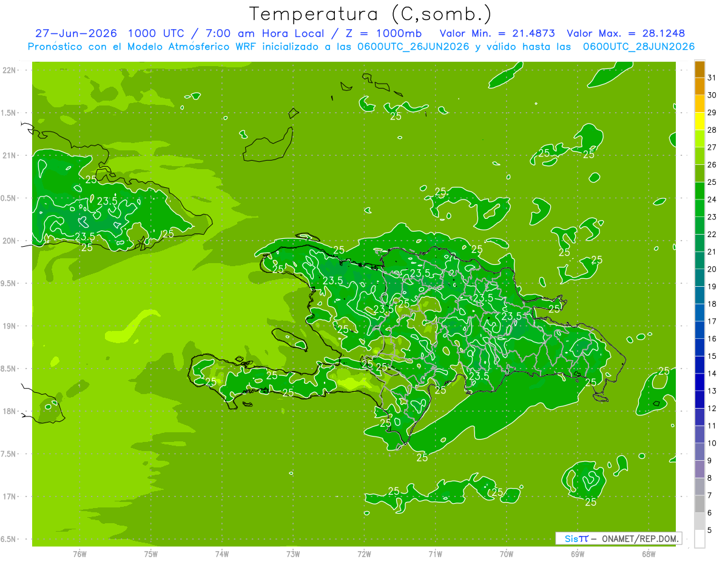
Task: Click the "71W" longitude label
Action: coord(436,554)
